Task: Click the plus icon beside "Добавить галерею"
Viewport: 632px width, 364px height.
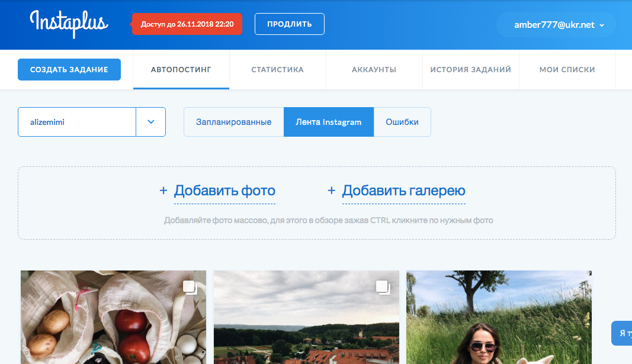Action: (x=331, y=191)
